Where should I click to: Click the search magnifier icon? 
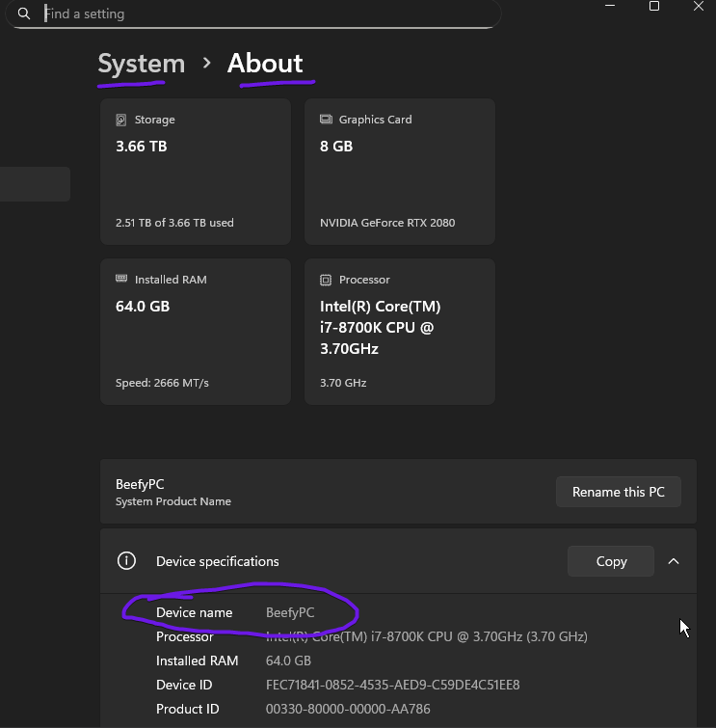[x=24, y=13]
